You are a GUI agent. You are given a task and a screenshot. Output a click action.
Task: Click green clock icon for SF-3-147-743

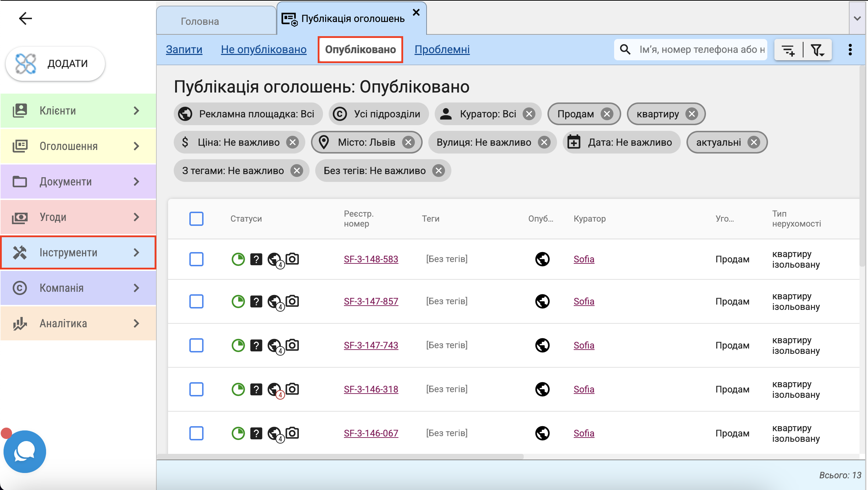click(x=238, y=345)
